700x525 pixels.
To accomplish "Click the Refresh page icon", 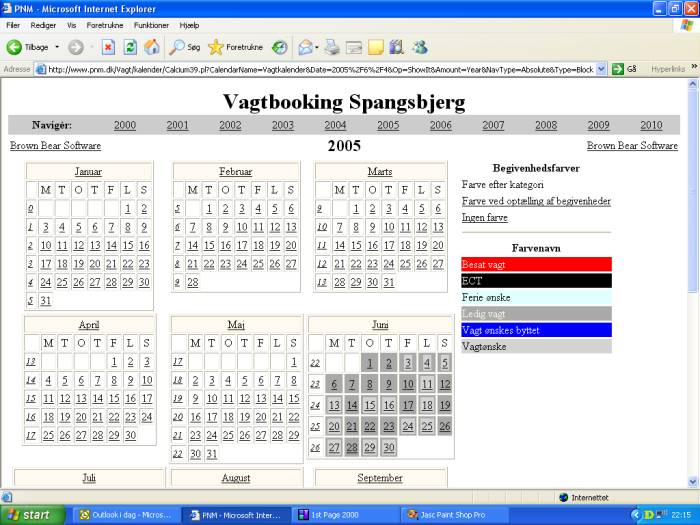I will pos(130,47).
